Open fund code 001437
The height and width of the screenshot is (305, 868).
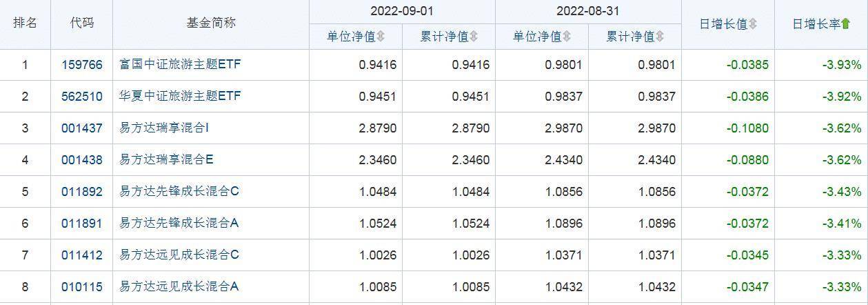[81, 128]
